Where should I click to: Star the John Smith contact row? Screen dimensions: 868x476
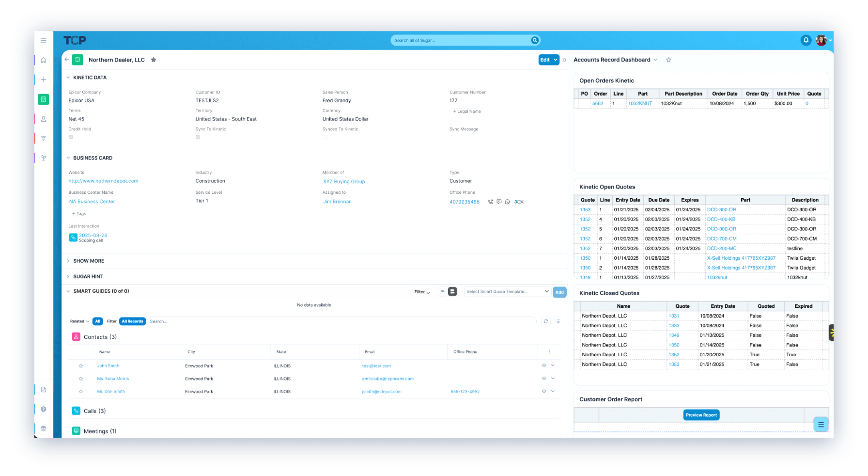click(x=81, y=366)
